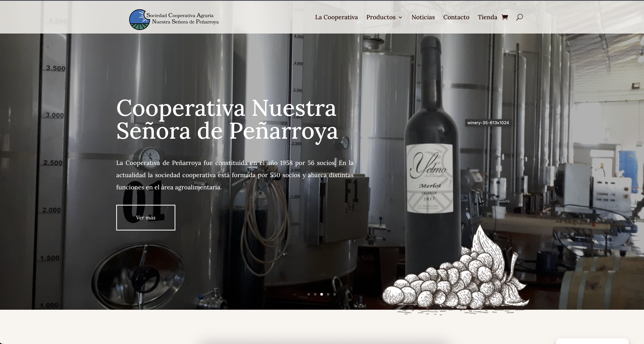Select the second slider pagination dot
Image resolution: width=644 pixels, height=344 pixels.
(x=315, y=294)
